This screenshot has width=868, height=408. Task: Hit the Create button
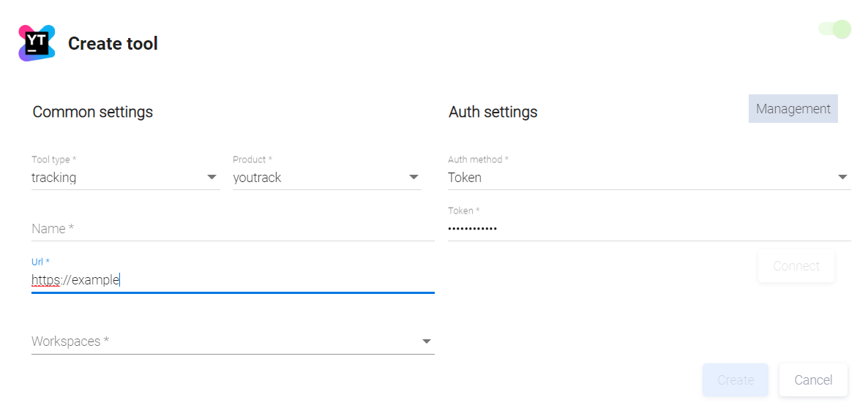click(735, 380)
